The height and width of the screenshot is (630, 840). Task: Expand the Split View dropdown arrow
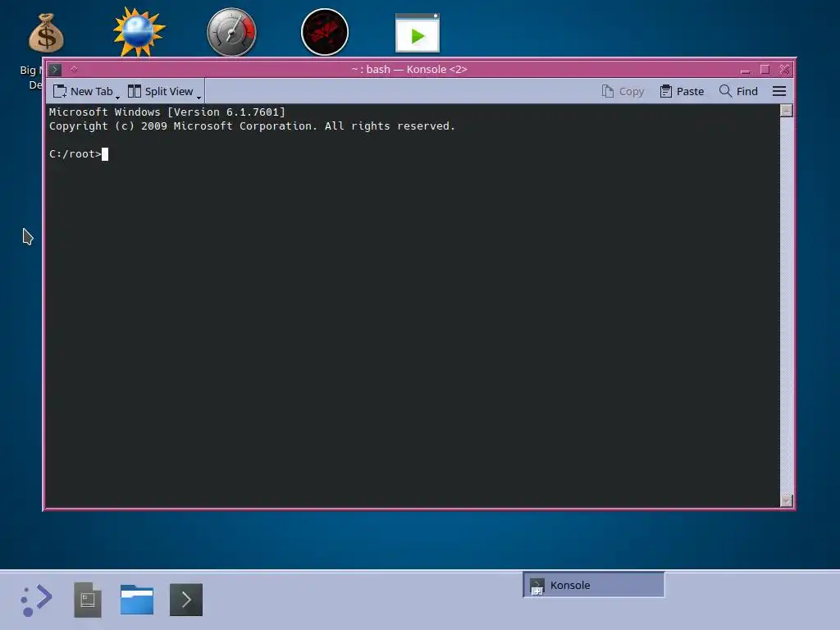click(199, 97)
